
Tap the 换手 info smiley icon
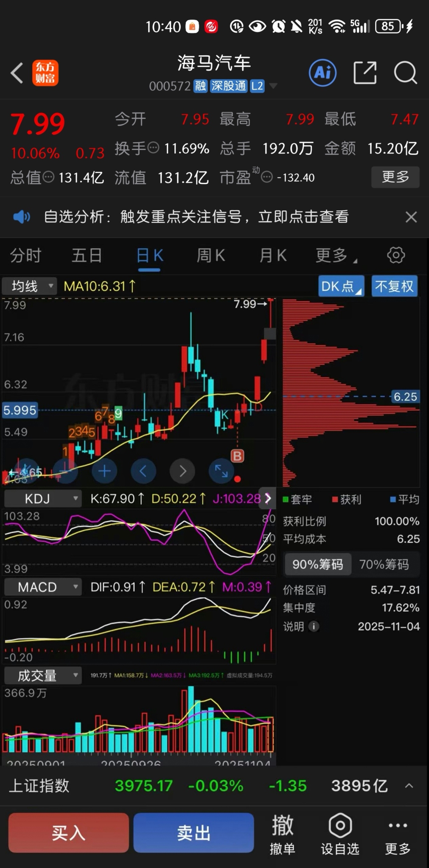(153, 148)
